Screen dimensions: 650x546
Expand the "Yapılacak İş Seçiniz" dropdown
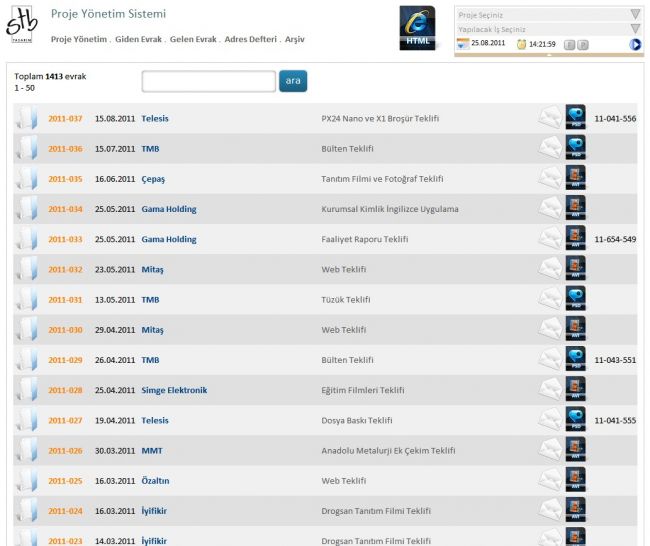[x=635, y=30]
